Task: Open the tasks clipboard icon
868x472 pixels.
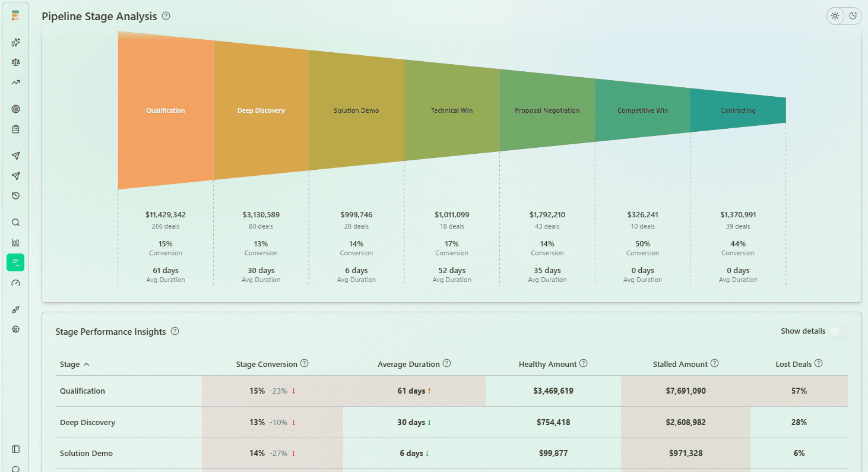Action: 15,129
